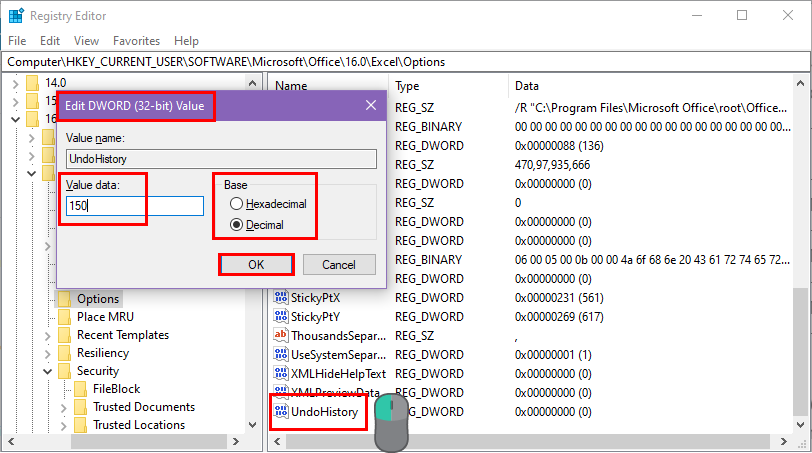
Task: Sort values by the Name column header
Action: coord(291,86)
